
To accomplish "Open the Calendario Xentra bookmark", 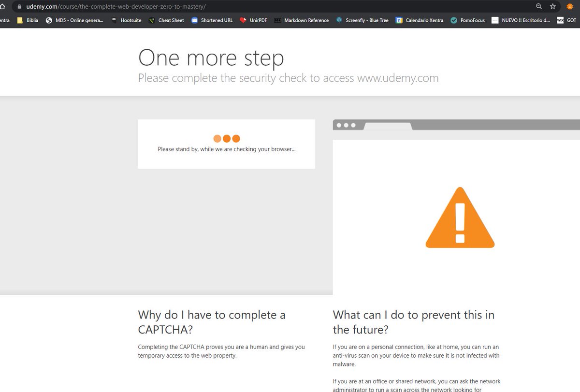I will [420, 20].
